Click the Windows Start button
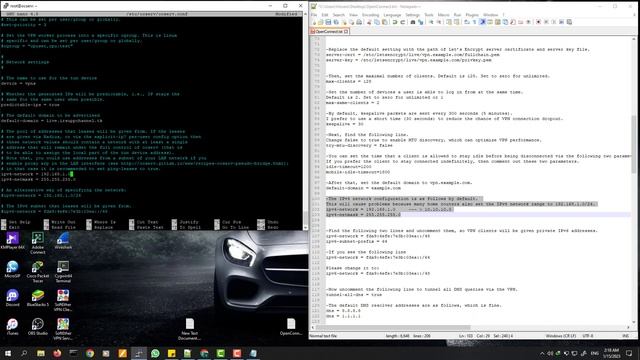 [x=8, y=353]
